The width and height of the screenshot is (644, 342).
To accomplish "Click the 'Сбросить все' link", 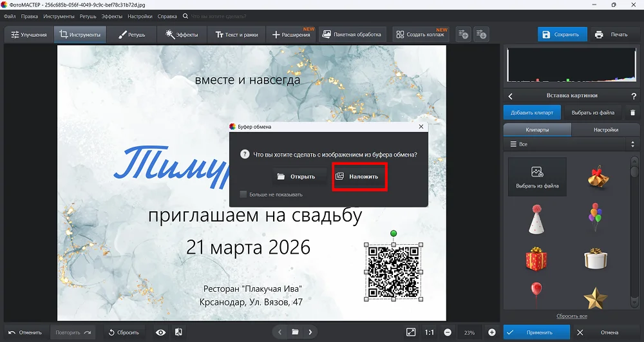I will point(572,316).
